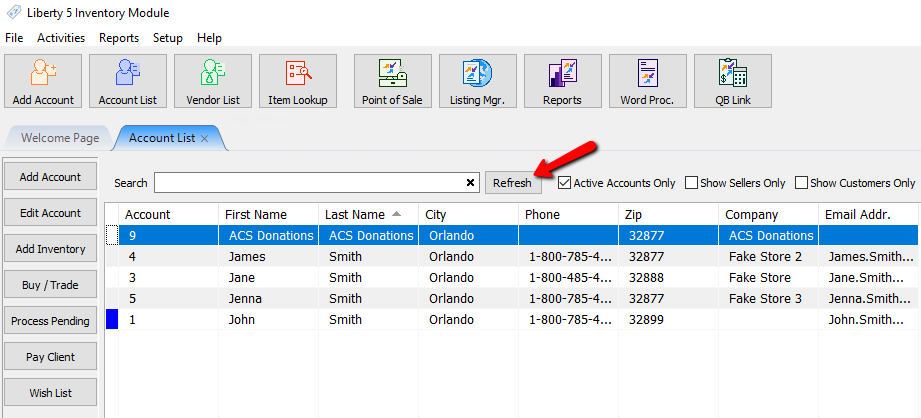921x418 pixels.
Task: Sort by the Last Name column header
Action: pyautogui.click(x=355, y=214)
